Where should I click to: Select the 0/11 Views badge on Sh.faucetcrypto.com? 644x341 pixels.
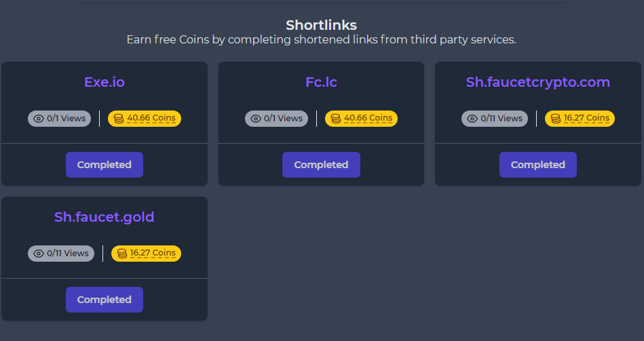[x=495, y=119]
